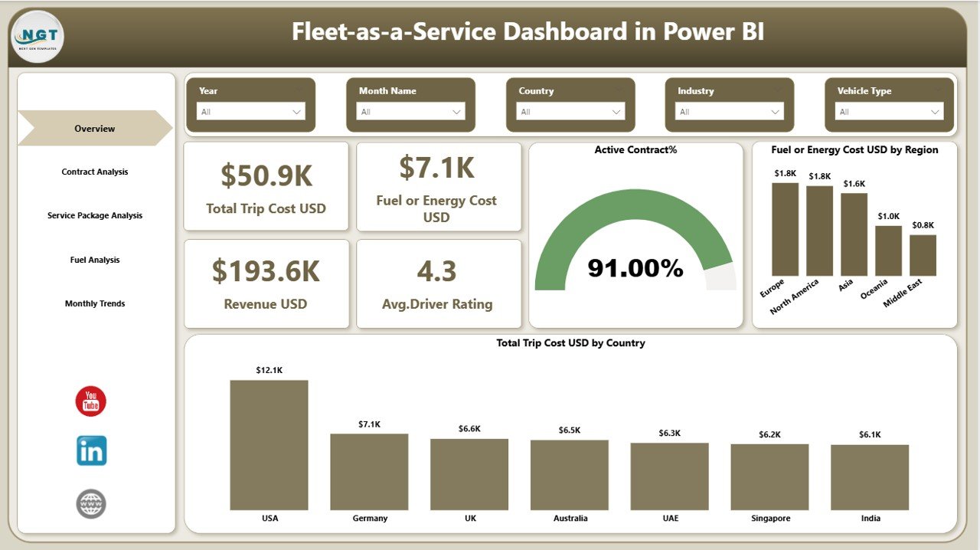The height and width of the screenshot is (550, 980).
Task: Click the Total Trip Cost USD card
Action: tap(266, 185)
